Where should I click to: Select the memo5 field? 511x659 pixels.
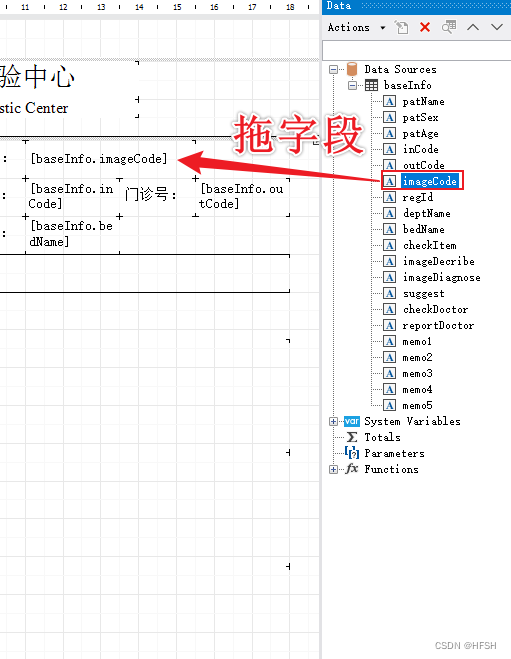point(417,406)
